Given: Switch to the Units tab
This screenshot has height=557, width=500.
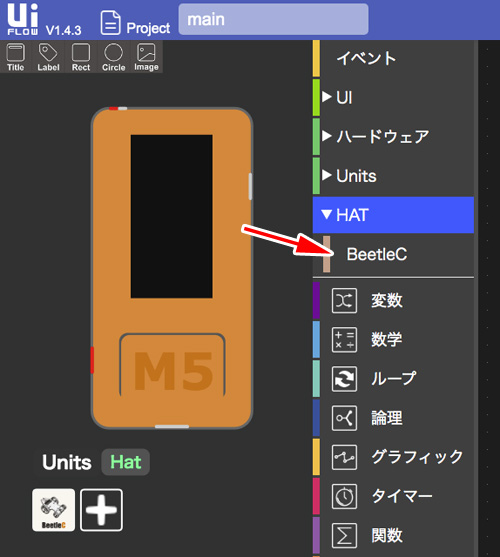Looking at the screenshot, I should click(x=67, y=462).
